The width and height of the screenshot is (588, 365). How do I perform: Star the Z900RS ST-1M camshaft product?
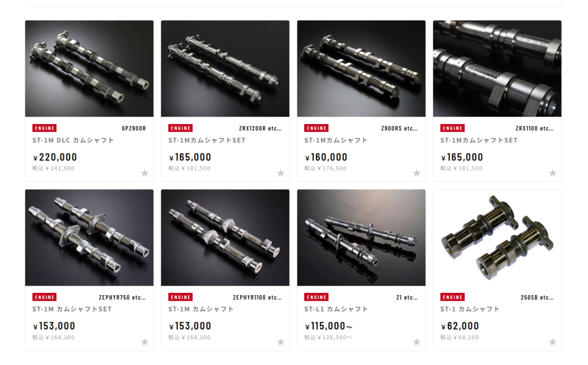point(417,173)
